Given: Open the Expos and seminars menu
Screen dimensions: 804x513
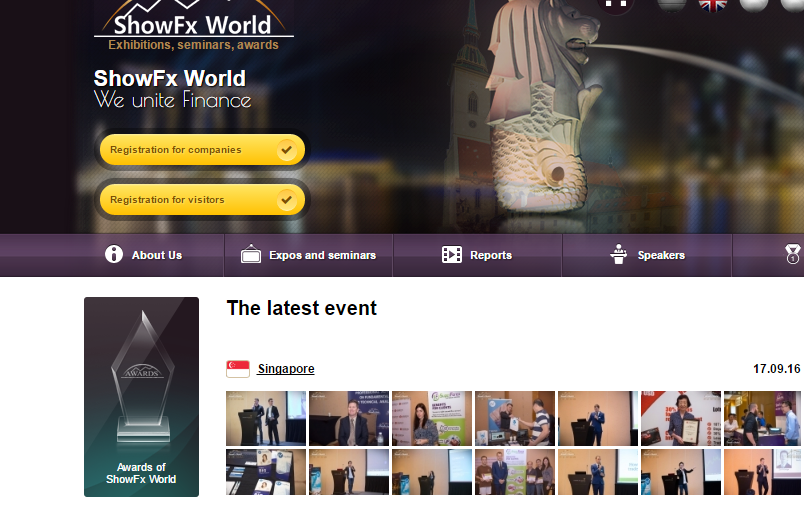Looking at the screenshot, I should [x=322, y=255].
